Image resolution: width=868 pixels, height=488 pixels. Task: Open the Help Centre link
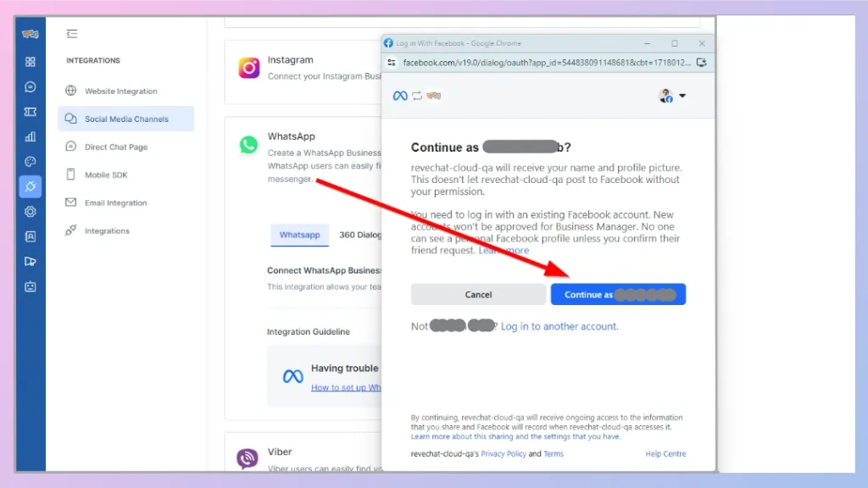point(665,454)
